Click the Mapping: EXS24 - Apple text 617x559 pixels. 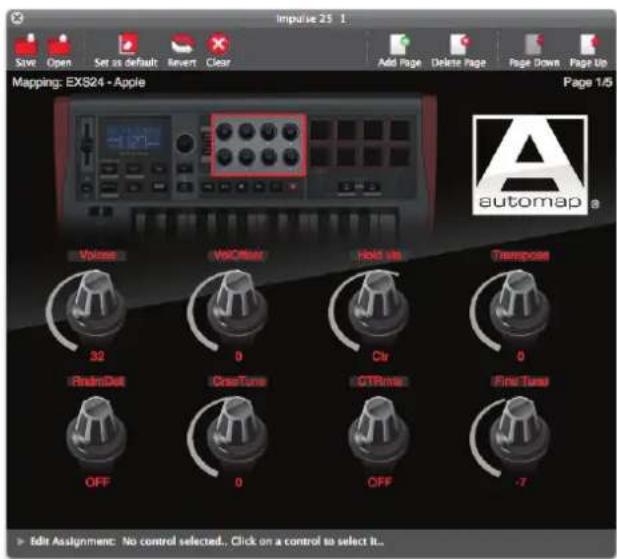coord(79,83)
